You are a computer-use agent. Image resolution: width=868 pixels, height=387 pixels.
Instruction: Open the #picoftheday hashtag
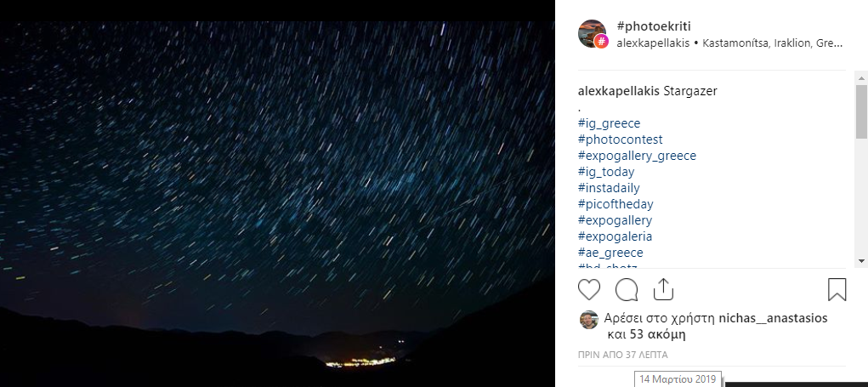pyautogui.click(x=616, y=204)
